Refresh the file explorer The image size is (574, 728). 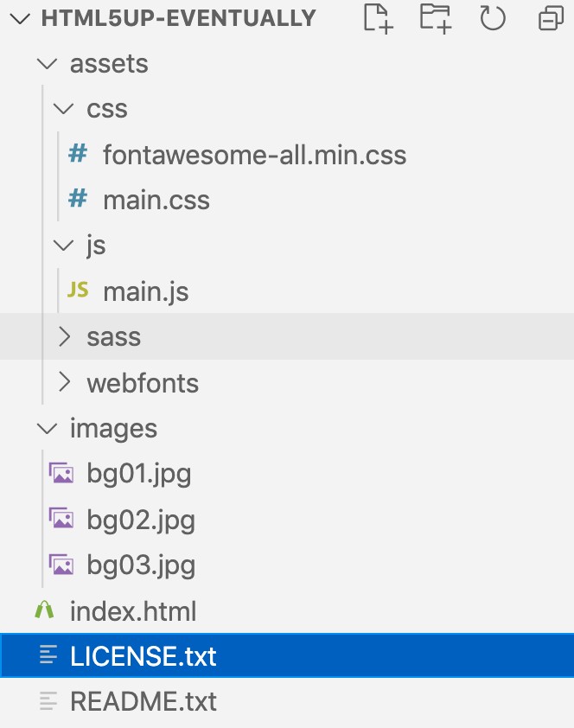coord(492,18)
